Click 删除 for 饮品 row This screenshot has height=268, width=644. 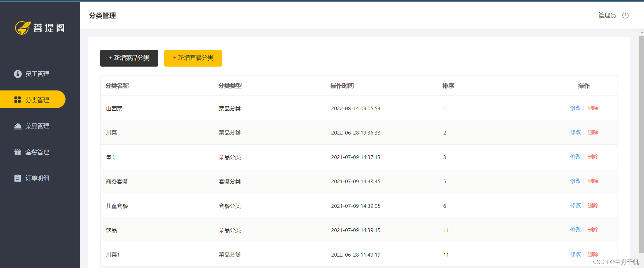(593, 230)
